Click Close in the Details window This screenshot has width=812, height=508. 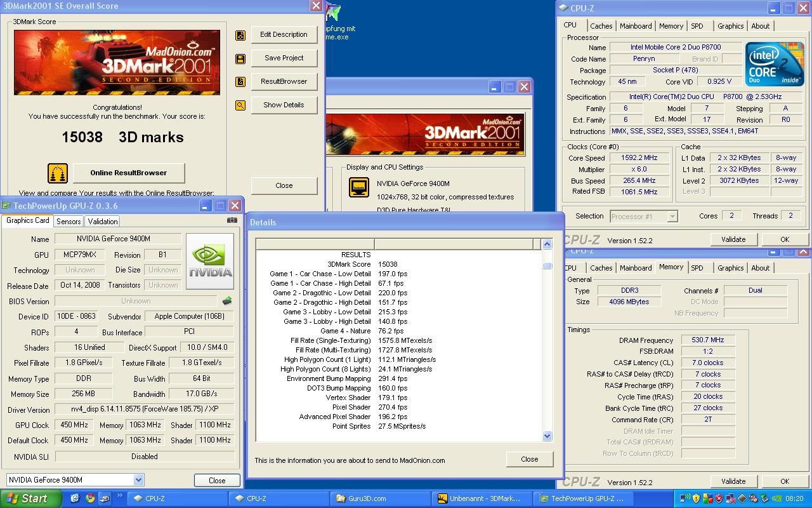530,459
